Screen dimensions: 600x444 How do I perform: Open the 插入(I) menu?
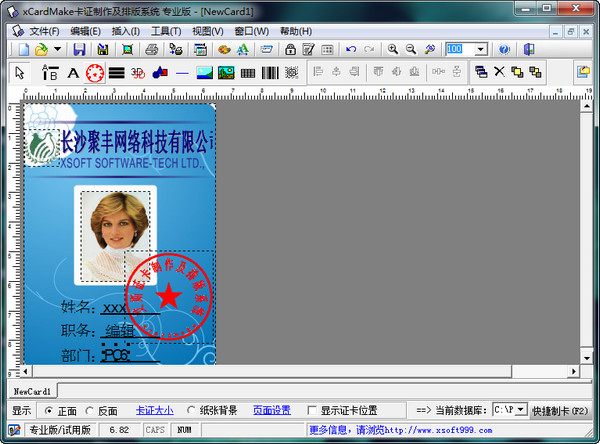pos(126,31)
